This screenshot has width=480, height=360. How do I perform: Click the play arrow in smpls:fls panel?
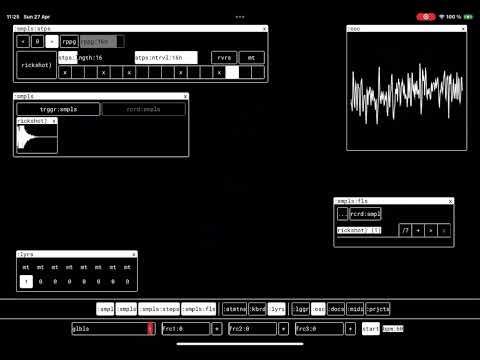click(431, 230)
